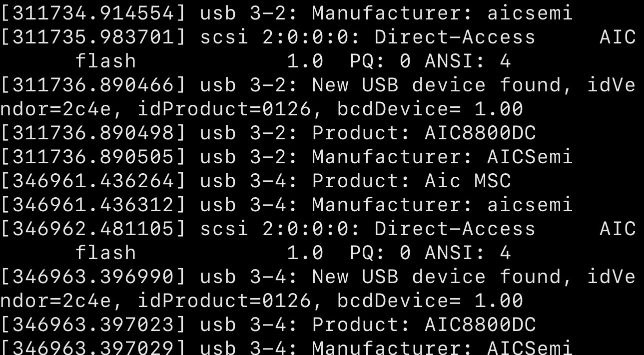Select the timestamp 346961.436264

point(93,181)
